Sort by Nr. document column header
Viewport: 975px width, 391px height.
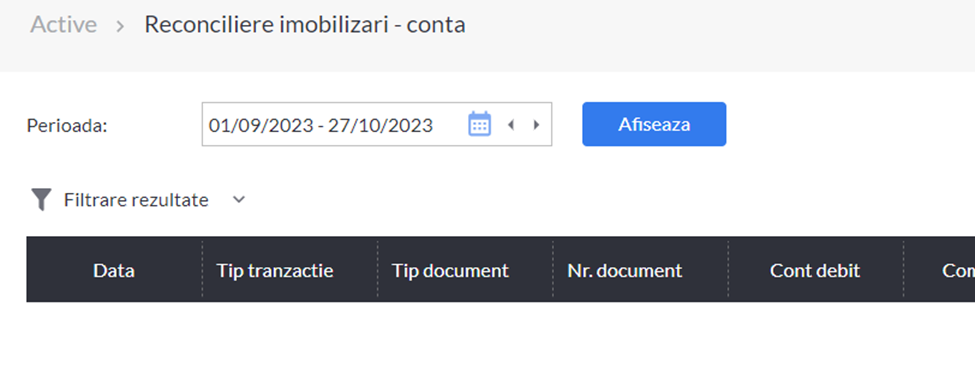click(x=624, y=270)
